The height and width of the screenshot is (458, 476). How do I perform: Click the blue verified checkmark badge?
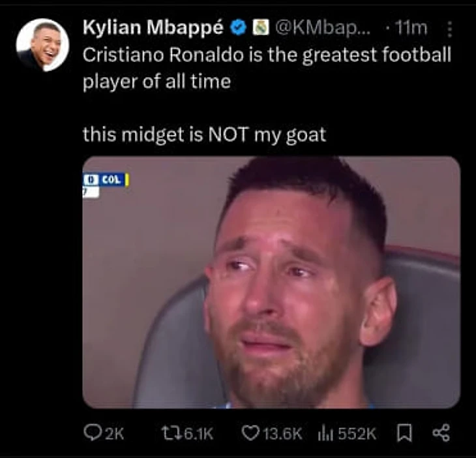coord(239,27)
